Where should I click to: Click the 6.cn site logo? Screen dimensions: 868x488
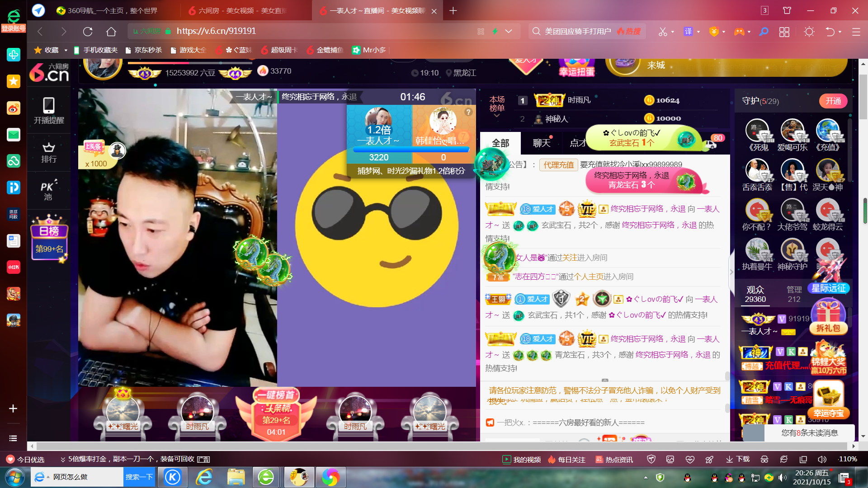tap(49, 72)
